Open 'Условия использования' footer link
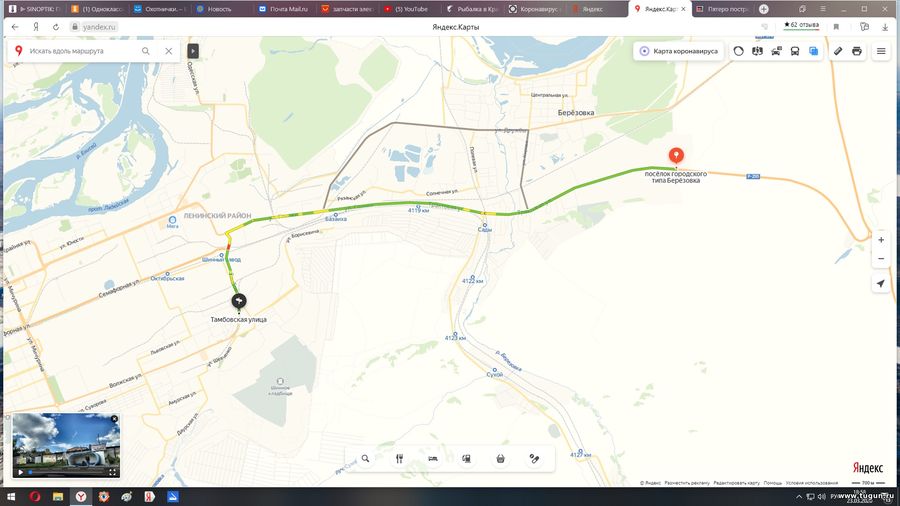Screen dimensions: 900x506 pos(812,483)
